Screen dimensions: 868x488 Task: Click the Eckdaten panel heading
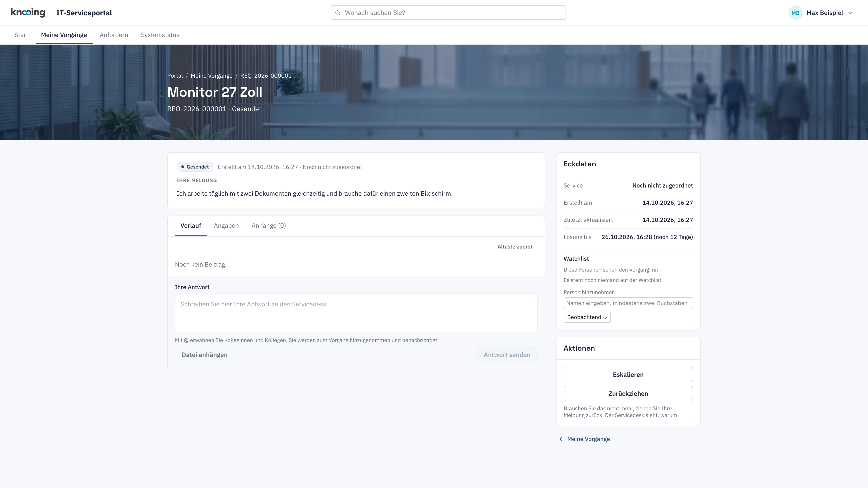point(580,164)
